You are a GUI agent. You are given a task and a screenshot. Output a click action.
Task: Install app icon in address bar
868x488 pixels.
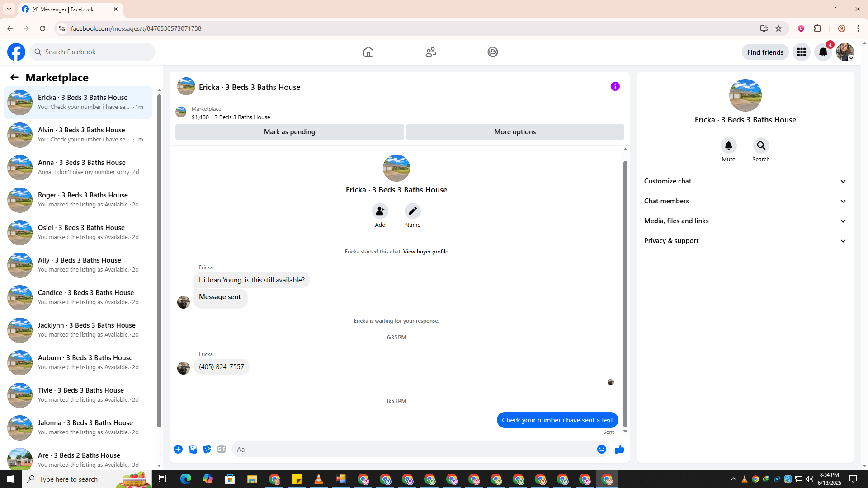click(x=764, y=28)
